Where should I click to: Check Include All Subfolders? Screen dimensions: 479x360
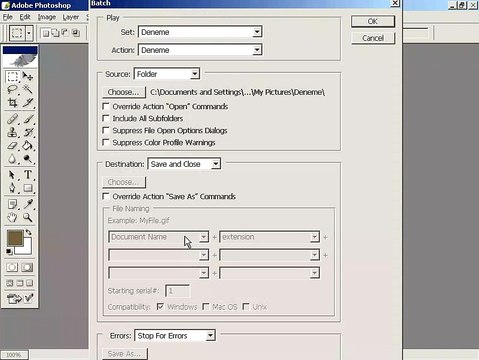tap(106, 118)
